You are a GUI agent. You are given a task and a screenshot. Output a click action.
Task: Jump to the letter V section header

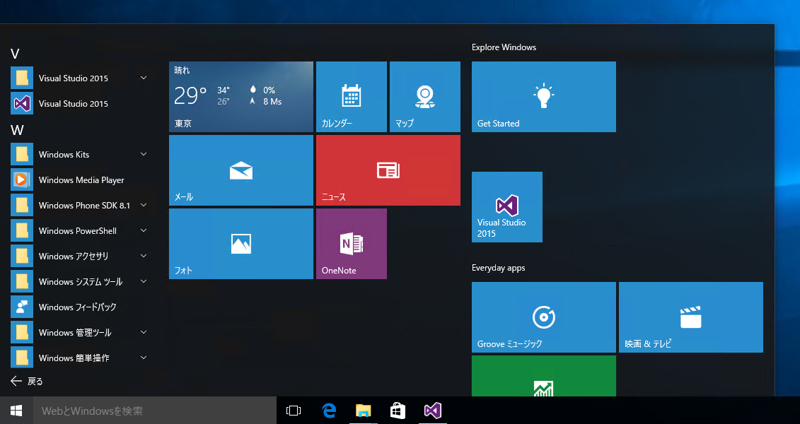[15, 54]
